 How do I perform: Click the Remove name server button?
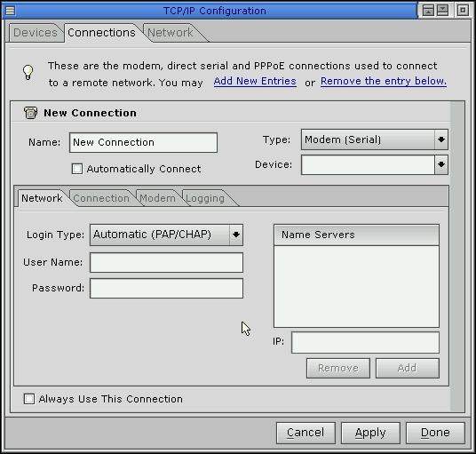point(338,368)
